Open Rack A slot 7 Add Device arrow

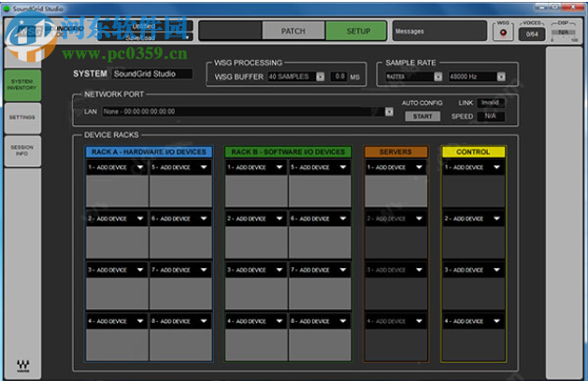coord(204,270)
